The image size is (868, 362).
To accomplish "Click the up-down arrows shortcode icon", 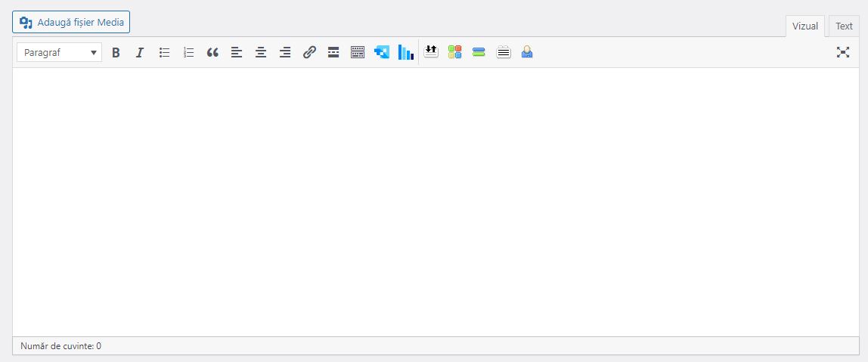I will tap(431, 52).
